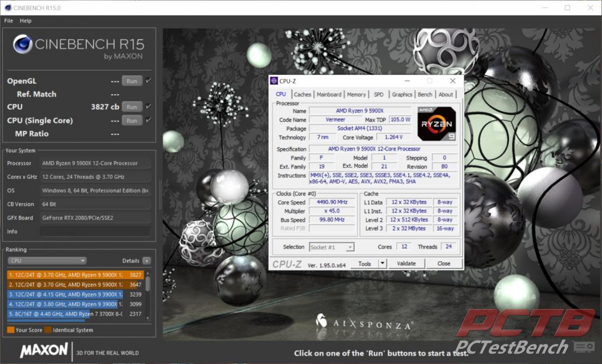Viewport: 602px width, 364px height.
Task: Select Ryzen 7 3700X ranking entry
Action: pyautogui.click(x=75, y=314)
